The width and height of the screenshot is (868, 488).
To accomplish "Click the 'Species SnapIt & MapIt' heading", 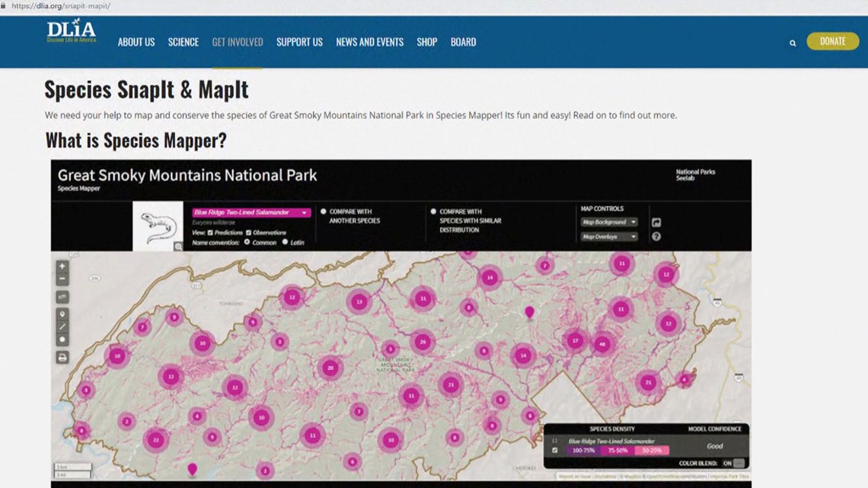I will 147,90.
